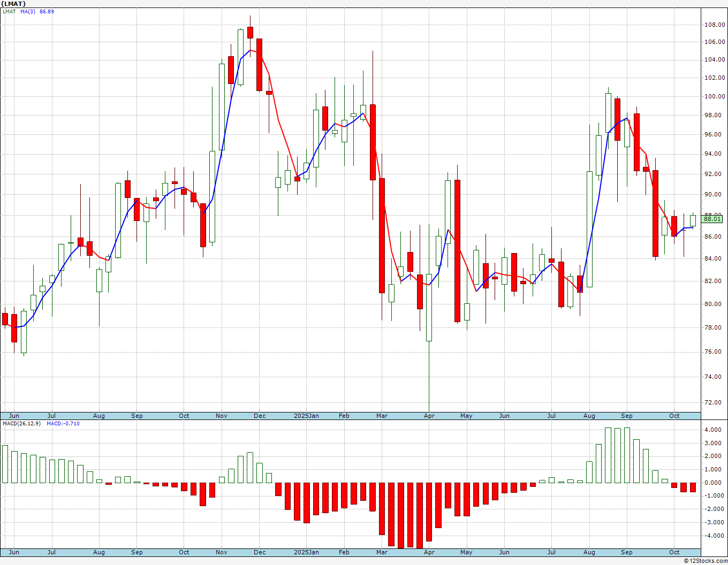This screenshot has width=728, height=565.
Task: Select the 1.000 MACD axis label
Action: [714, 470]
